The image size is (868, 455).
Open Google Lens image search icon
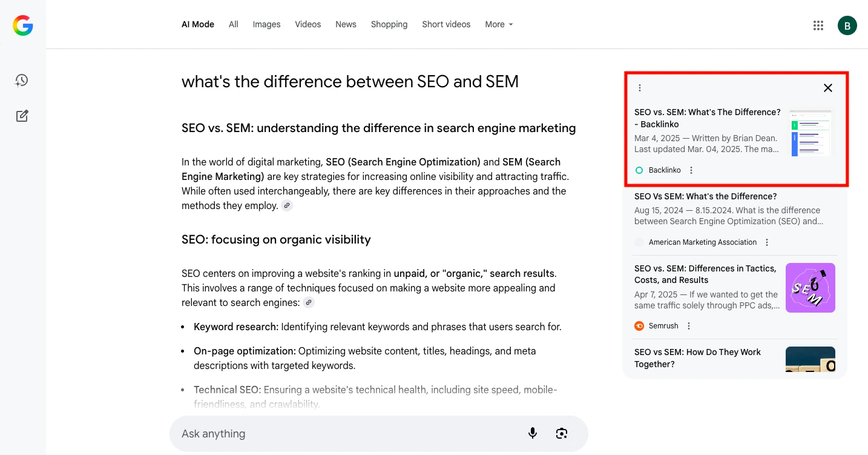coord(562,433)
